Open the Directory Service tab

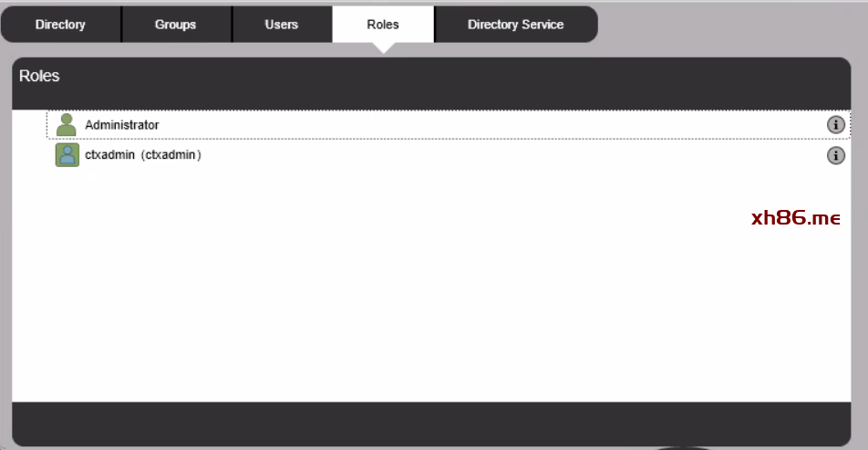click(515, 25)
